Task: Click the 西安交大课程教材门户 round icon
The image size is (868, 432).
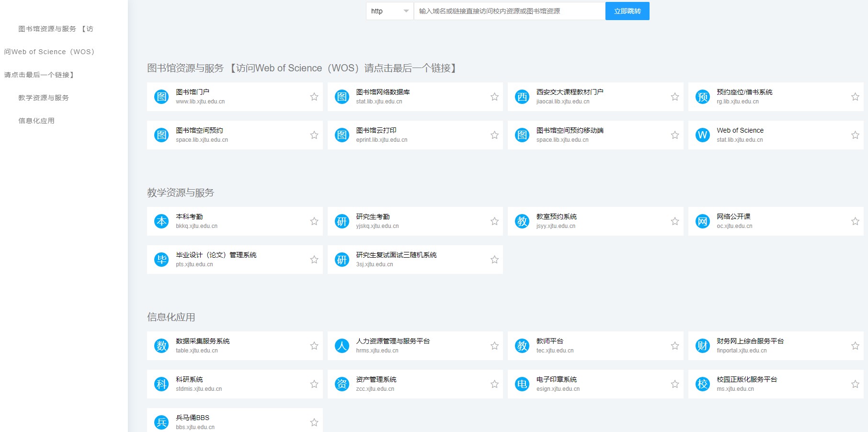Action: click(522, 97)
